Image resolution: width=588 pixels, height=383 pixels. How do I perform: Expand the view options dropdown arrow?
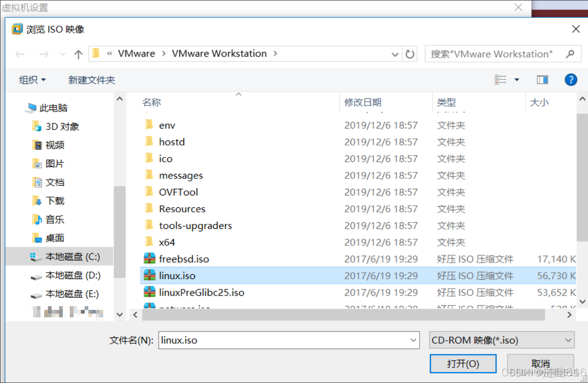517,80
